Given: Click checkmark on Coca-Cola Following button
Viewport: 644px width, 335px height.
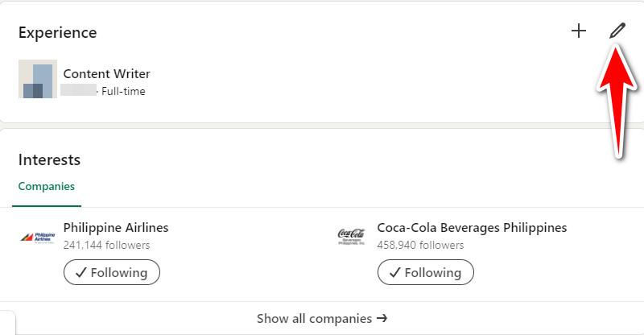Looking at the screenshot, I should (x=394, y=273).
